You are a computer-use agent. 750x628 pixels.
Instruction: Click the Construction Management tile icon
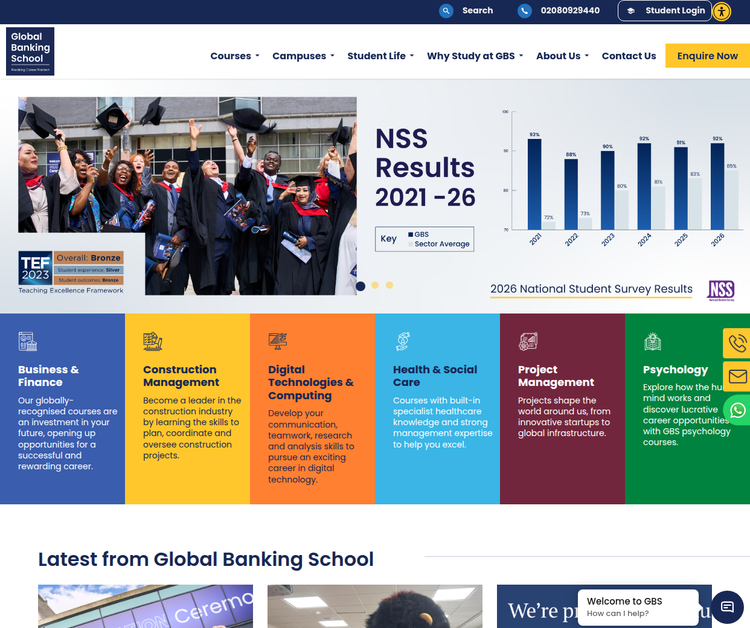pos(153,341)
